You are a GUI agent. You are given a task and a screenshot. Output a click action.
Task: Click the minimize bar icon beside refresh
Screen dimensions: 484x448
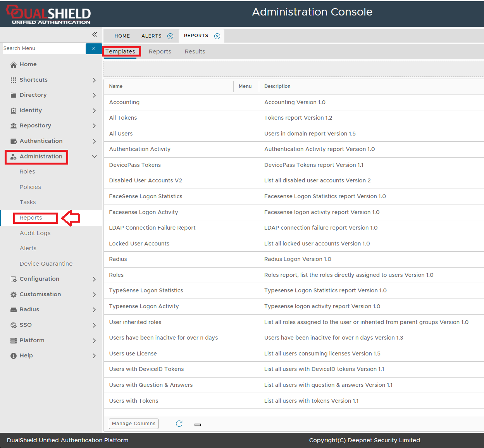coord(198,425)
